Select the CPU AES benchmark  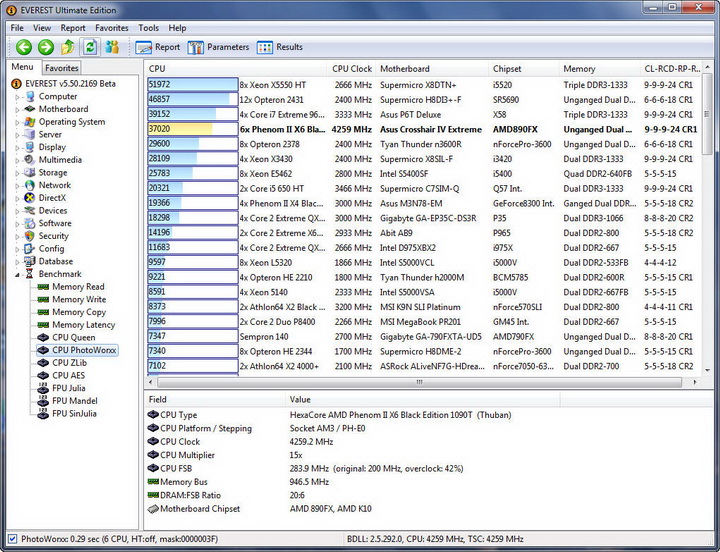pyautogui.click(x=68, y=375)
